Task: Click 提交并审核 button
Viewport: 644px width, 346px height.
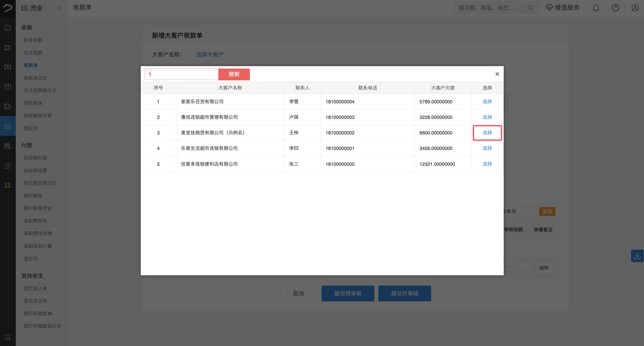Action: click(x=404, y=293)
